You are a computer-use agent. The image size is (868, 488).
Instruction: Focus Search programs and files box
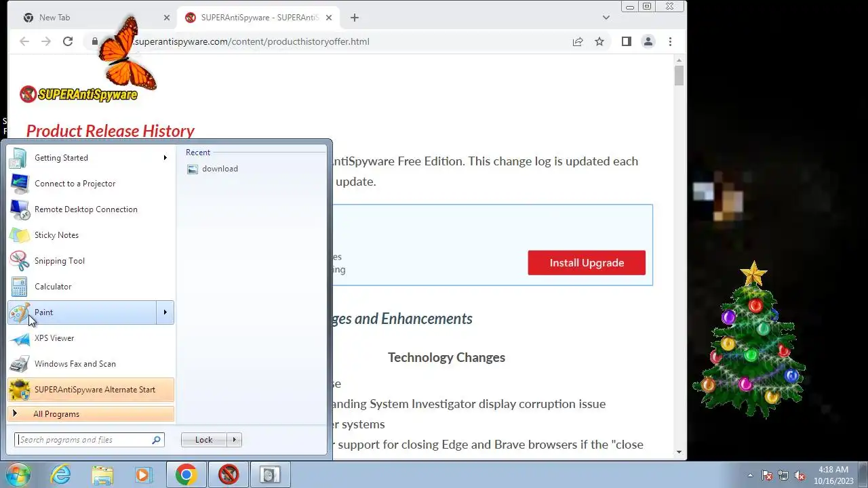[90, 440]
